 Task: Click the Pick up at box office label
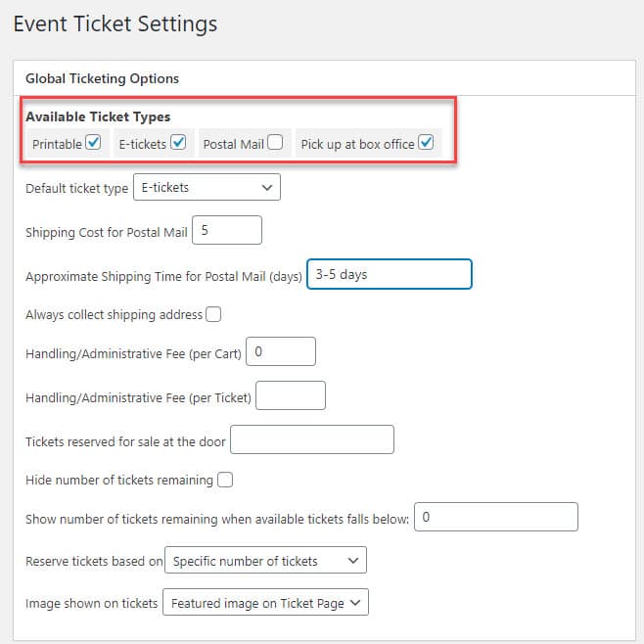point(357,144)
